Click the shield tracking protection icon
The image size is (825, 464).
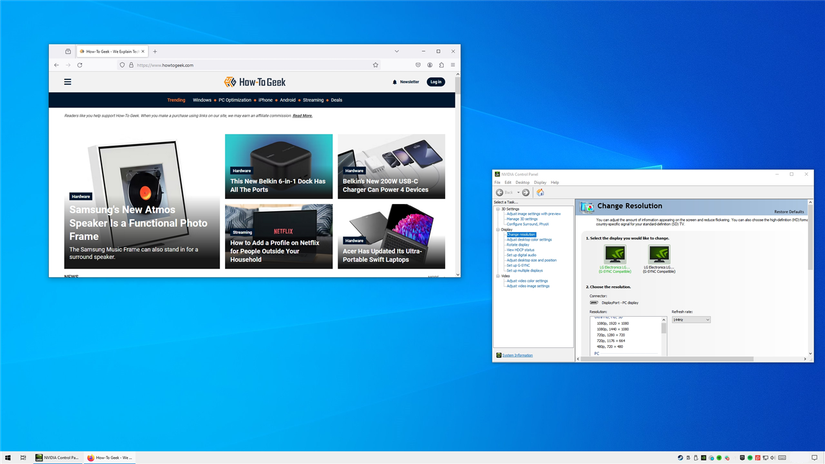122,65
